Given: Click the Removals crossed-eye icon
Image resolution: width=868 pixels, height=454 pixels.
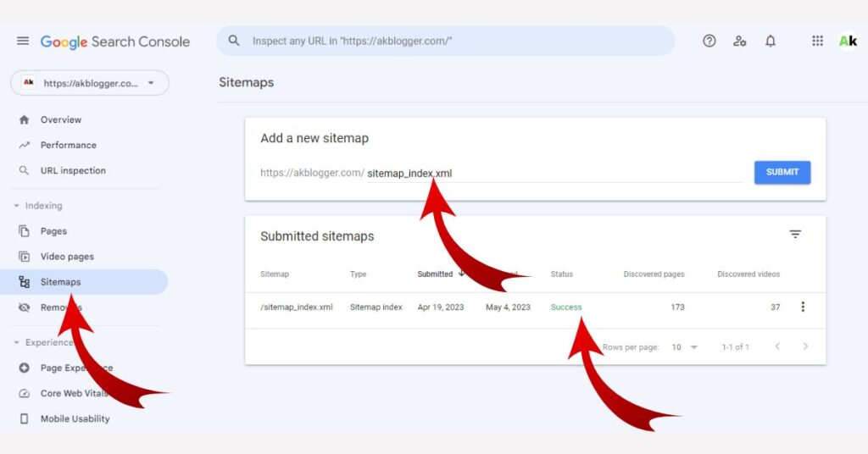Looking at the screenshot, I should click(24, 307).
